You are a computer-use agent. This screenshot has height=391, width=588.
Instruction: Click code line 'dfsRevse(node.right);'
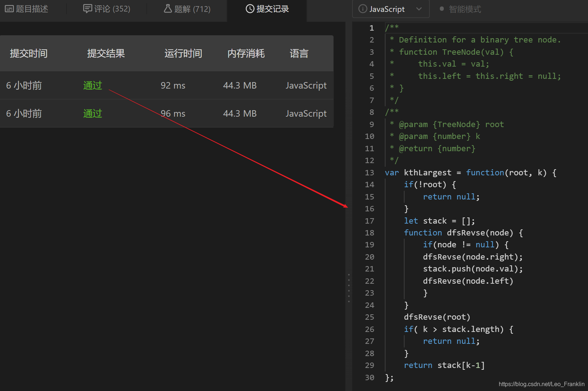pos(473,257)
